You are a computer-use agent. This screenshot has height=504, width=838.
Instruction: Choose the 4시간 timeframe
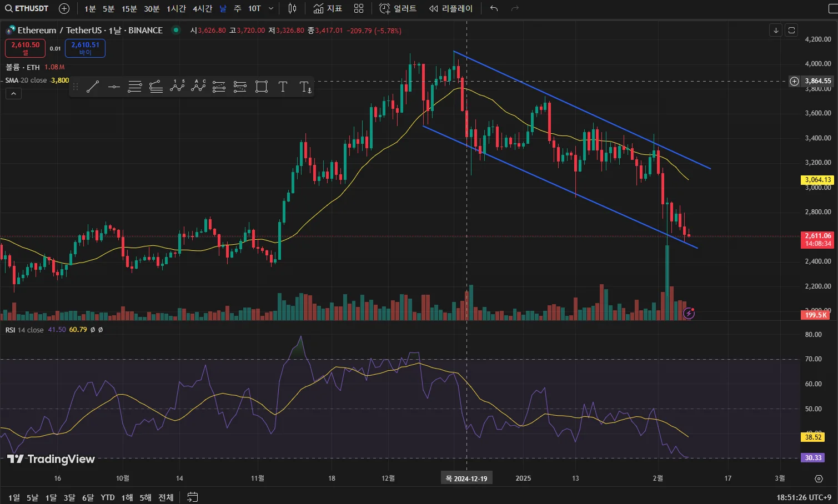pos(202,8)
